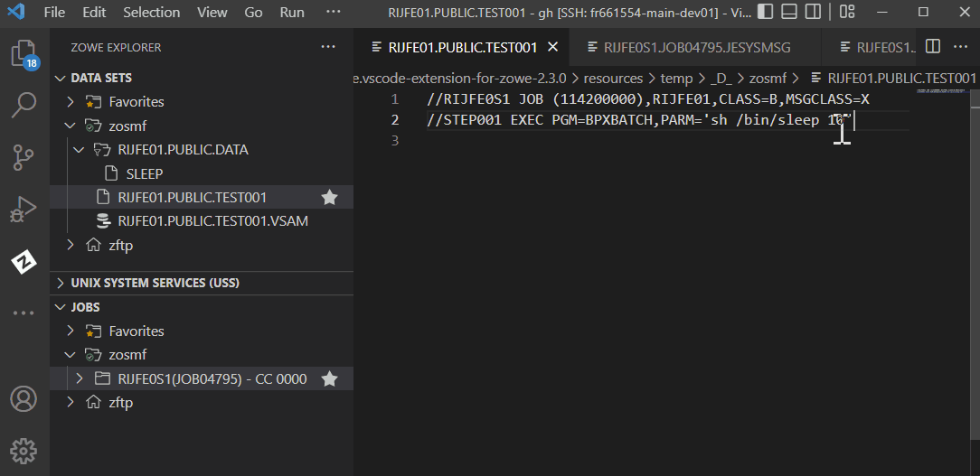Click the 'resources' breadcrumb segment

(613, 79)
